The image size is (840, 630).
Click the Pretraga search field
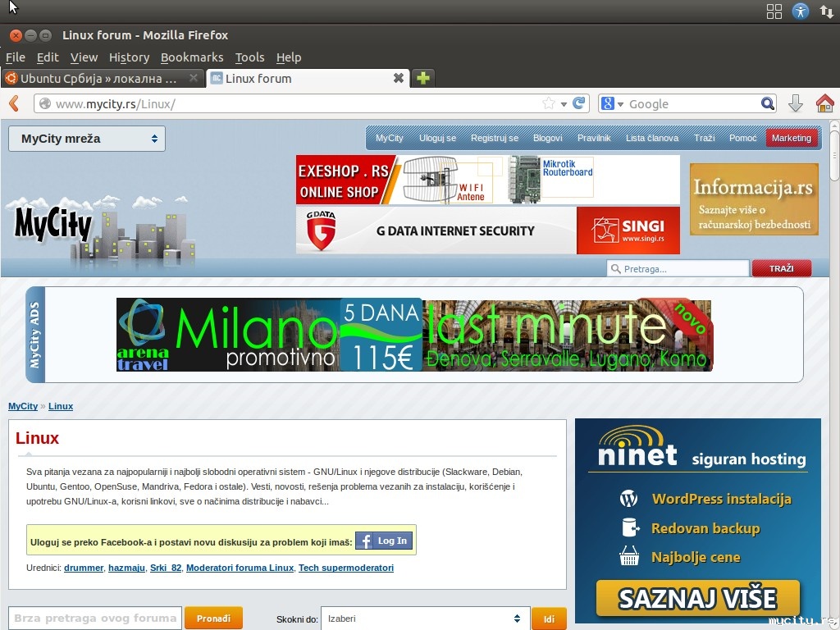[x=678, y=268]
